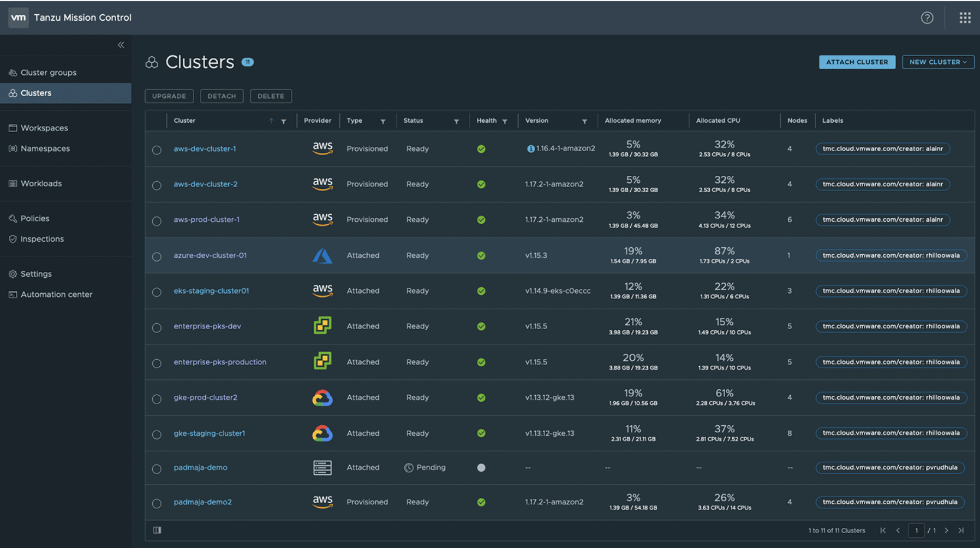This screenshot has height=548, width=980.
Task: Click the Google Cloud icon for gke-prod-cluster2
Action: (x=322, y=397)
